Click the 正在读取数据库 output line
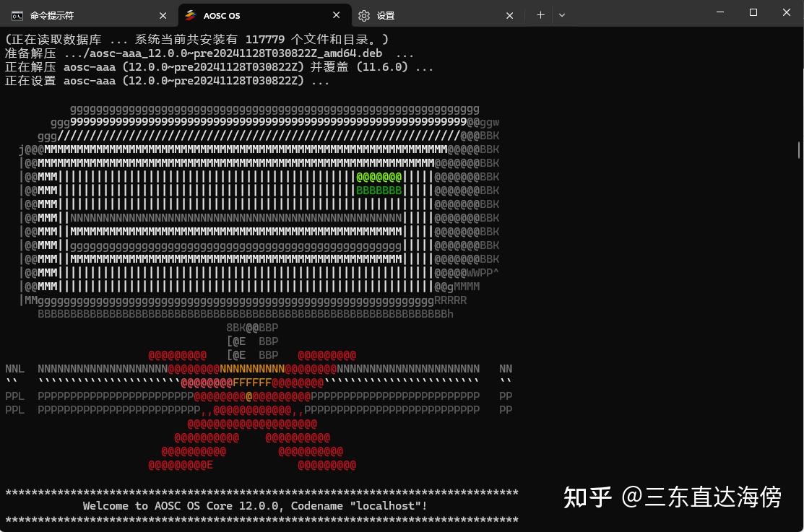The height and width of the screenshot is (532, 804). (195, 39)
